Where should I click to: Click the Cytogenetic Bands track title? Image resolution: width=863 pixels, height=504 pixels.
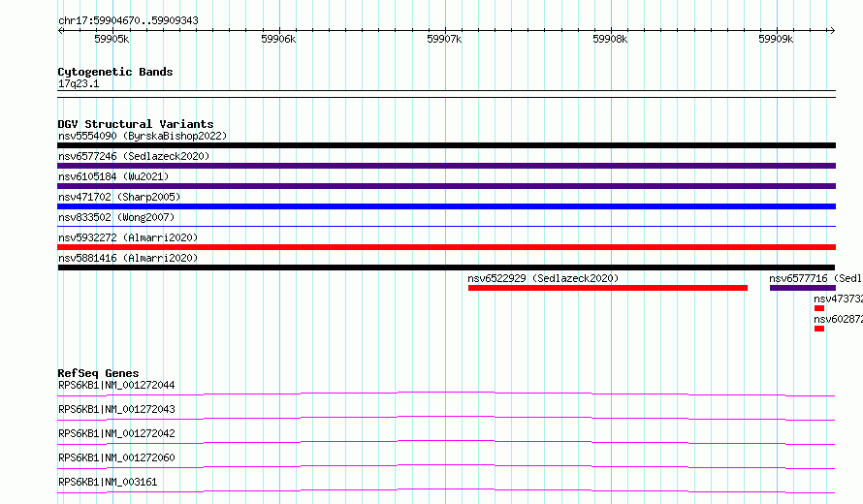coord(115,72)
